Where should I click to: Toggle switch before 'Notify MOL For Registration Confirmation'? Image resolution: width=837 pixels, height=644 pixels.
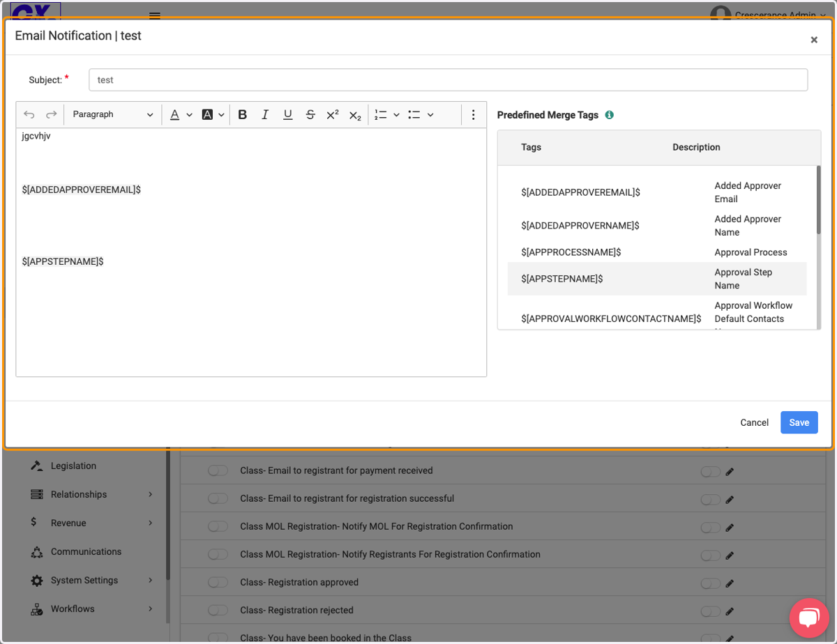(218, 527)
